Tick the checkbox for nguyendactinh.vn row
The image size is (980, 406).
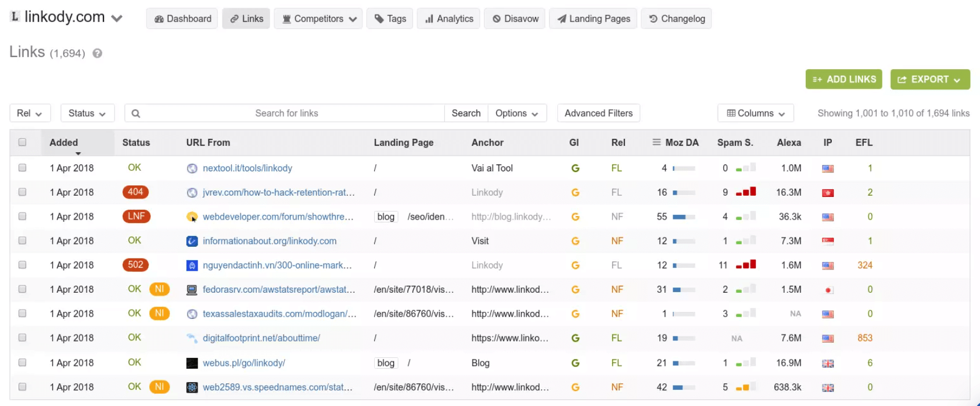(x=22, y=265)
